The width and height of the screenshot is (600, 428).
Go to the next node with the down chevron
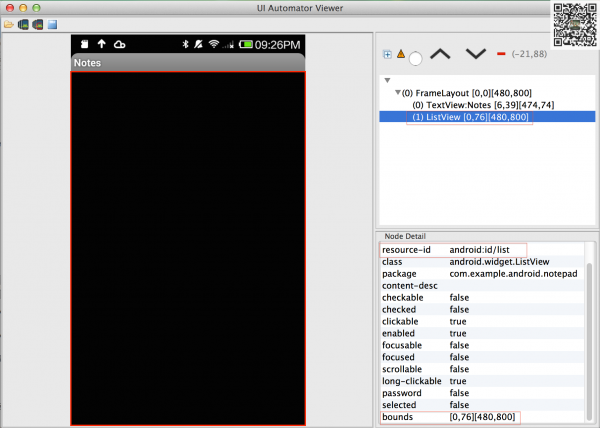click(476, 54)
